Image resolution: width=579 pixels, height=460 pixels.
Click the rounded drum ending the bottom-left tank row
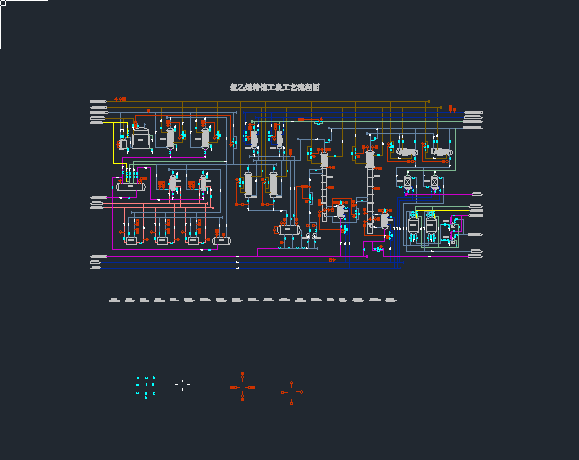222,241
